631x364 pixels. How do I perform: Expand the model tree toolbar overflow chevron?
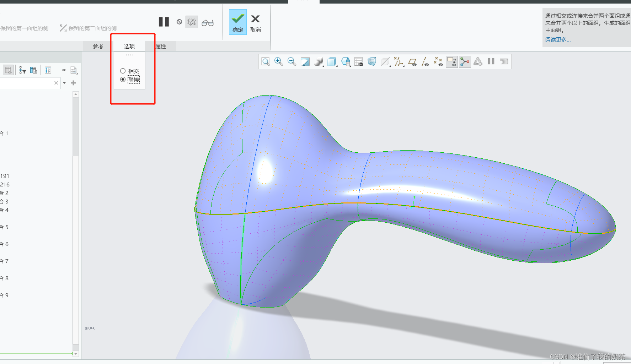tap(64, 70)
